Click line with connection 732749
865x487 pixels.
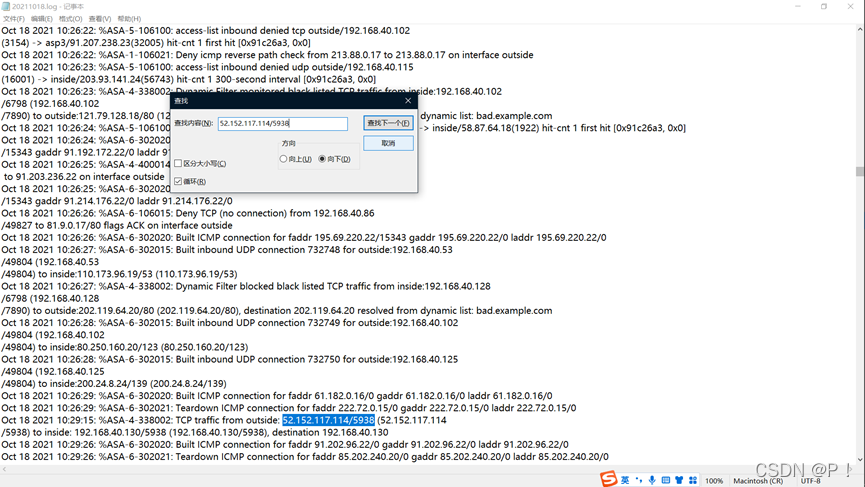click(229, 323)
